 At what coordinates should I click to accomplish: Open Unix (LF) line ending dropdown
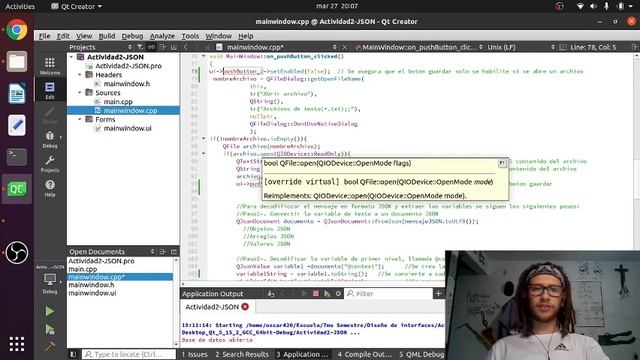[521, 47]
